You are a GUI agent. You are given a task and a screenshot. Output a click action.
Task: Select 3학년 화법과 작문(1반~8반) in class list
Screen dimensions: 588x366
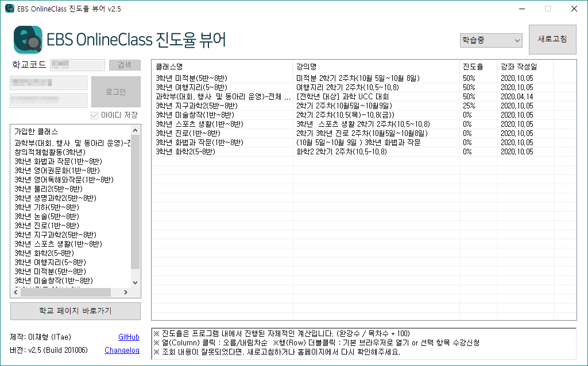pyautogui.click(x=58, y=161)
